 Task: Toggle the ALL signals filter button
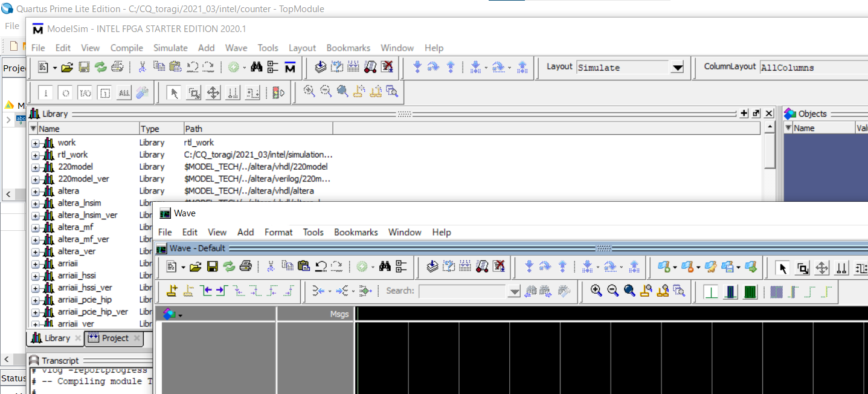pos(124,92)
